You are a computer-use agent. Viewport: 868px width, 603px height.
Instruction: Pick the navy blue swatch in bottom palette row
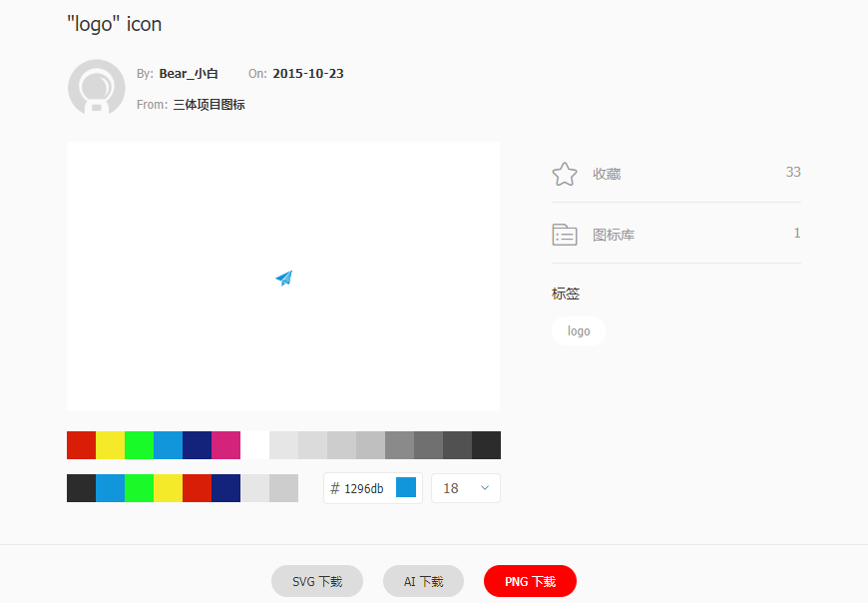225,488
